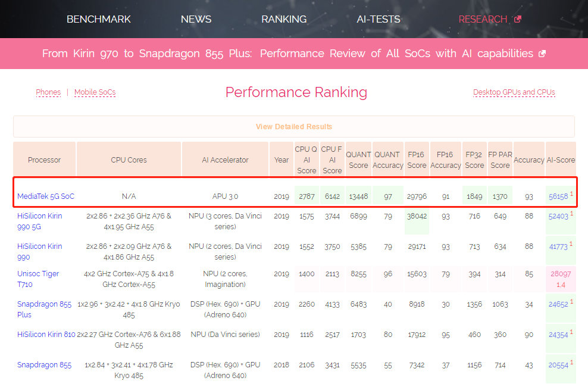This screenshot has height=384, width=588.
Task: Click AI-Score 24354 link
Action: click(x=558, y=335)
